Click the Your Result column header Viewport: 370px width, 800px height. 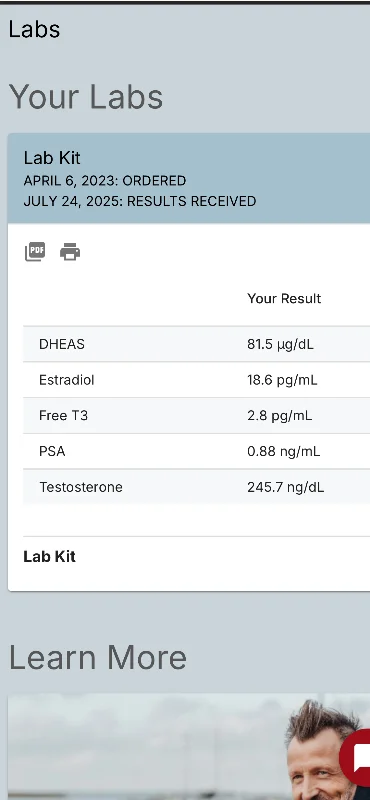click(x=284, y=298)
